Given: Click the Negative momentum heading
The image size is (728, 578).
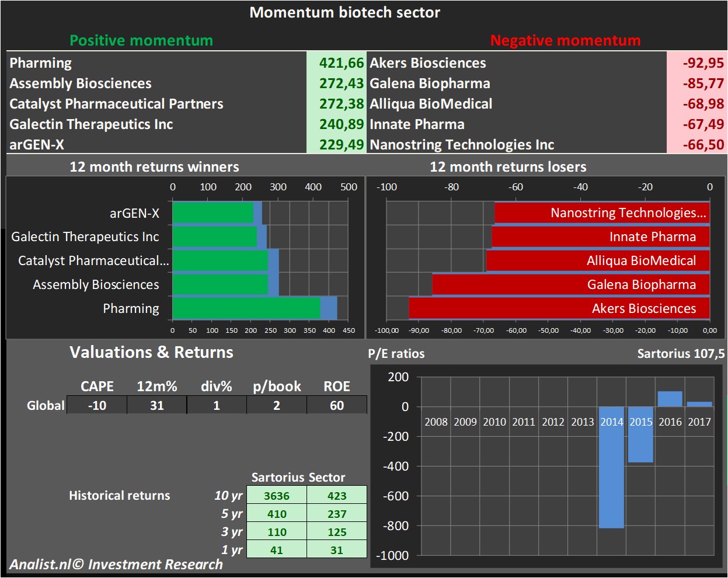Looking at the screenshot, I should click(565, 40).
